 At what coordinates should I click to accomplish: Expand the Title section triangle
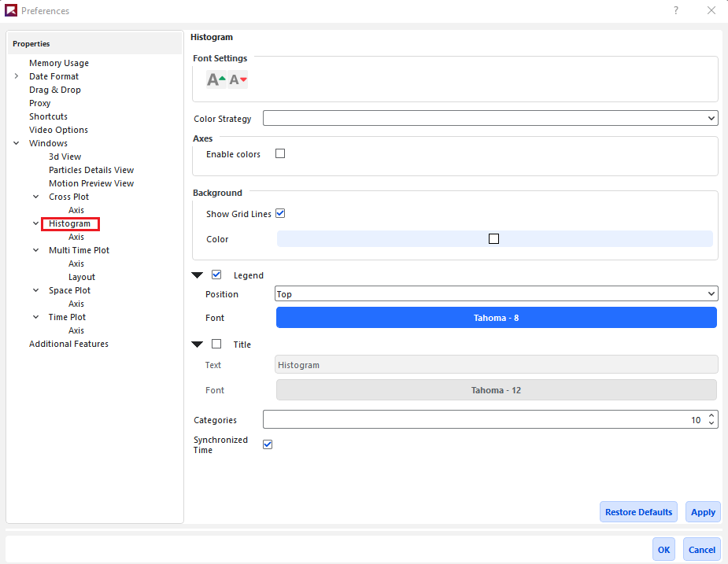pyautogui.click(x=197, y=344)
